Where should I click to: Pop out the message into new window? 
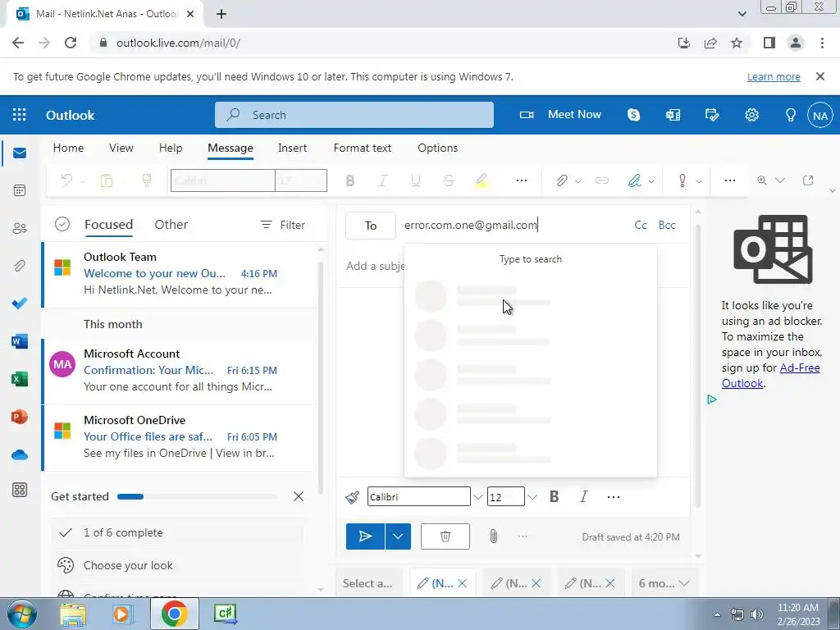coord(808,180)
